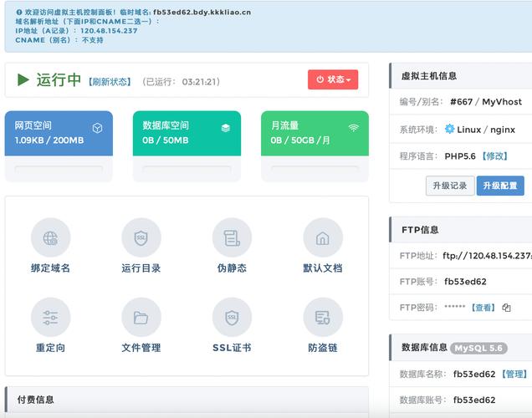This screenshot has height=418, width=532.
Task: Click the 刷新状态 link
Action: tap(110, 82)
